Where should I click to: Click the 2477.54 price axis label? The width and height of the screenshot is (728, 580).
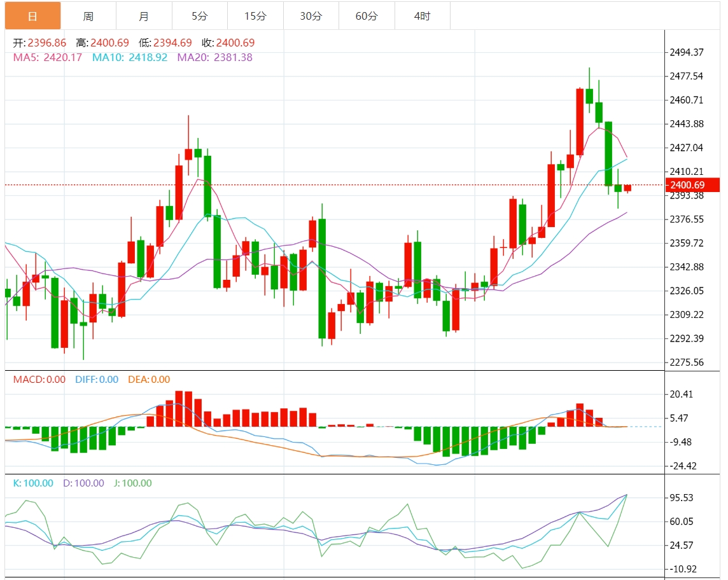[686, 76]
